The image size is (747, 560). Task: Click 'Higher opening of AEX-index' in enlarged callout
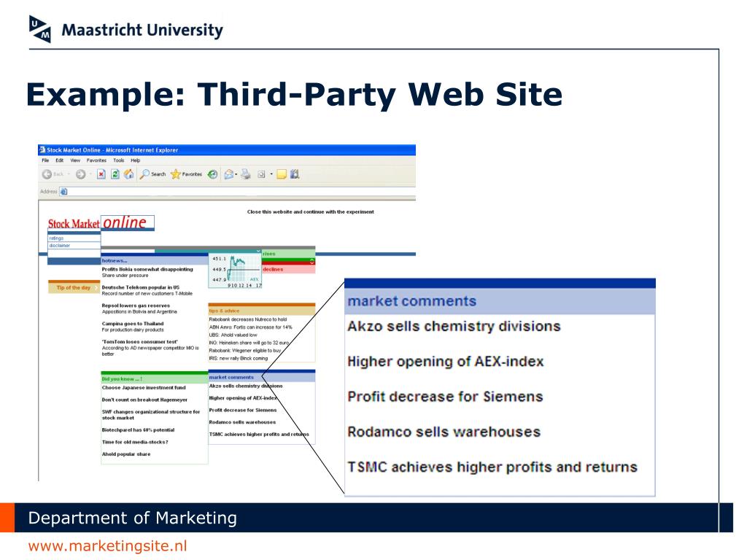pyautogui.click(x=446, y=362)
